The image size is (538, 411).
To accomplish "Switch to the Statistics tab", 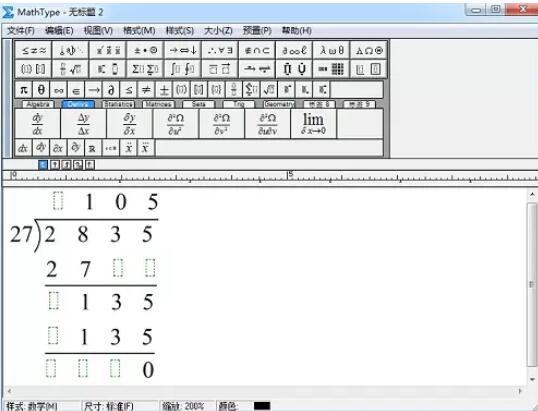I will (x=118, y=104).
